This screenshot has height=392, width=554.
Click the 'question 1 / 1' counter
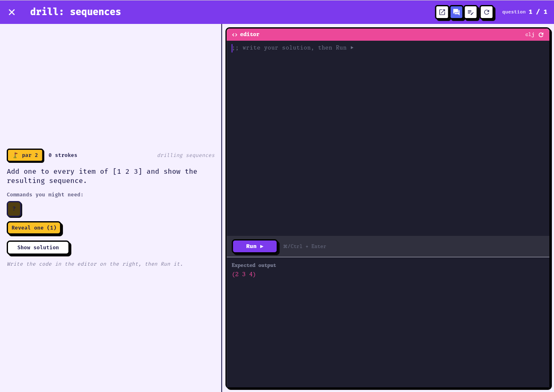click(525, 12)
